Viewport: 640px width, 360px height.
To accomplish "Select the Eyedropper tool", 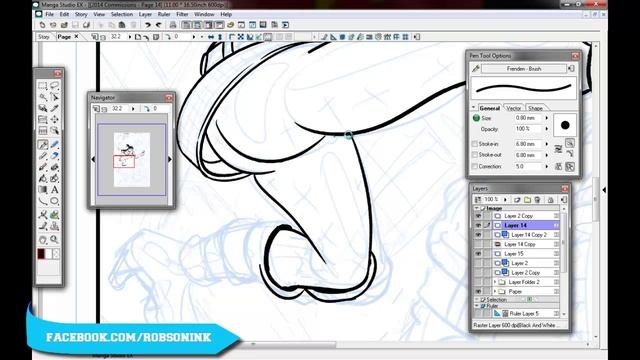I will click(x=54, y=108).
